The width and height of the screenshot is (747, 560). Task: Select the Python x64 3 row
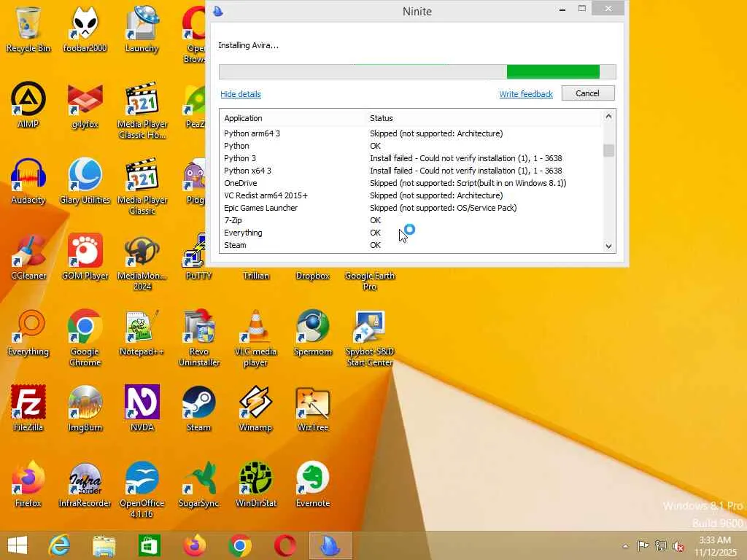click(x=411, y=171)
